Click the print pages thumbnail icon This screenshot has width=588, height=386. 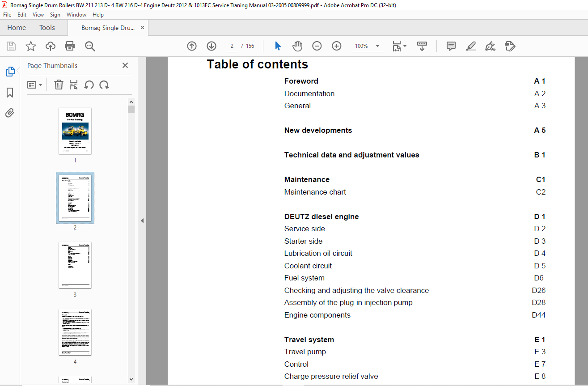click(x=74, y=85)
